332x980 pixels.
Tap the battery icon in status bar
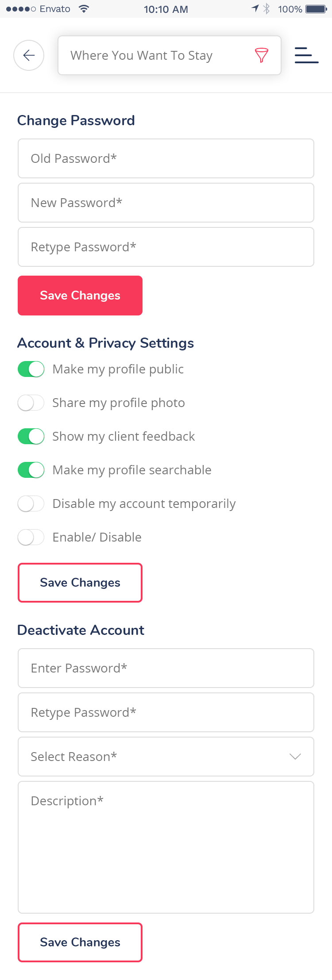(316, 9)
